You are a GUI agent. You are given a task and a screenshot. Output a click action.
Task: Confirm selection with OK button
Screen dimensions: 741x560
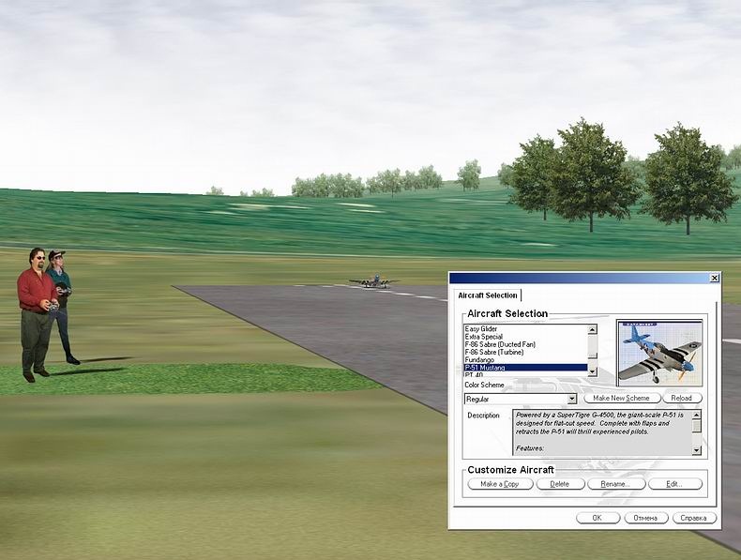click(x=597, y=518)
